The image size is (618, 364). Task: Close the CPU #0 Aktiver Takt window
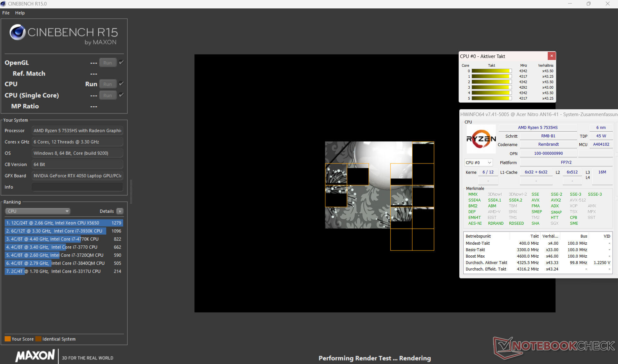(x=552, y=56)
